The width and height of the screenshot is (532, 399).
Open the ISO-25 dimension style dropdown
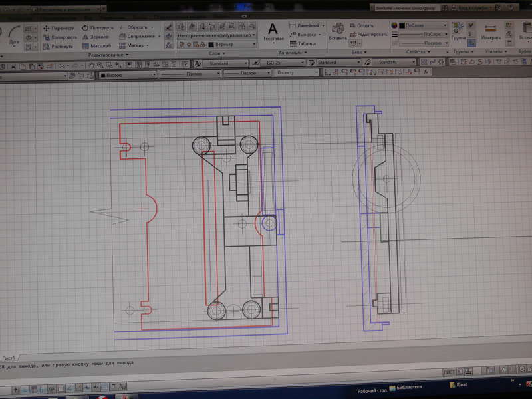[282, 63]
